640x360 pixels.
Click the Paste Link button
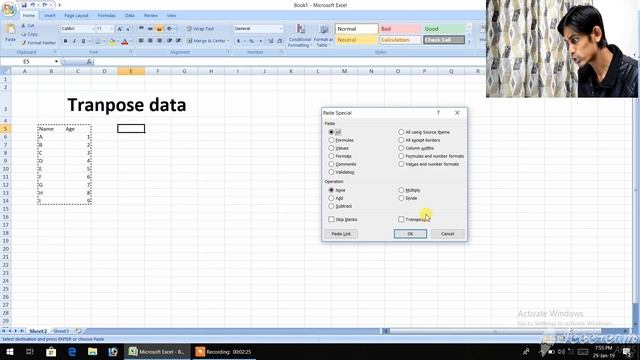coord(341,234)
